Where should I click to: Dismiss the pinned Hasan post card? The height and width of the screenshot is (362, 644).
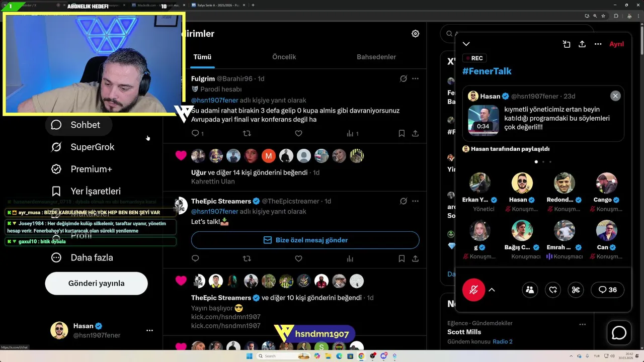tap(615, 96)
